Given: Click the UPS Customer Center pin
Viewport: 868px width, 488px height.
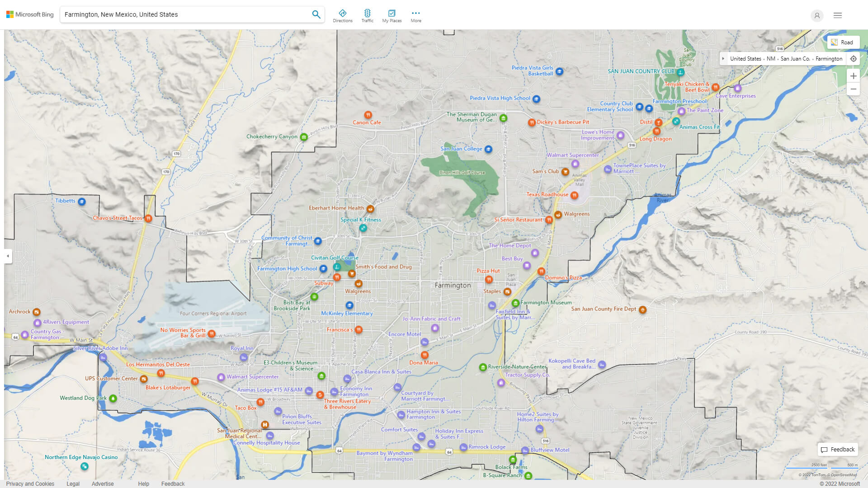Looking at the screenshot, I should click(144, 379).
